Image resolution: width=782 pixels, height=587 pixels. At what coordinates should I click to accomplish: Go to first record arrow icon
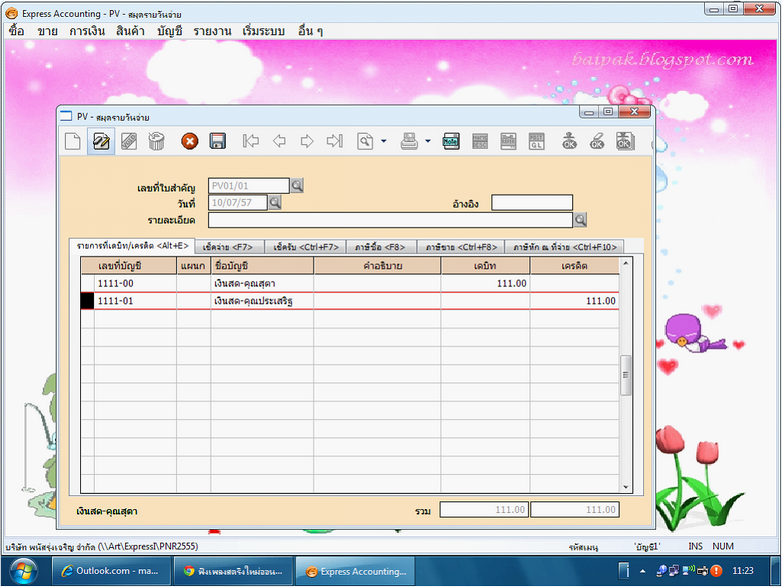pos(251,142)
